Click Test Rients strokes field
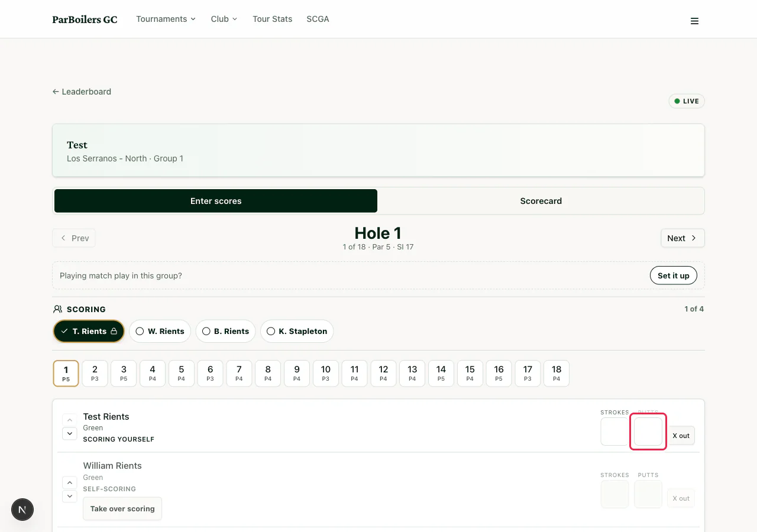The height and width of the screenshot is (532, 757). pyautogui.click(x=614, y=432)
